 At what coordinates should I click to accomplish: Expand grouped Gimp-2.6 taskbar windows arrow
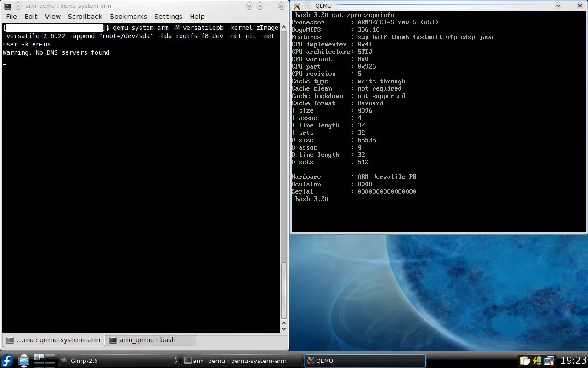(175, 361)
